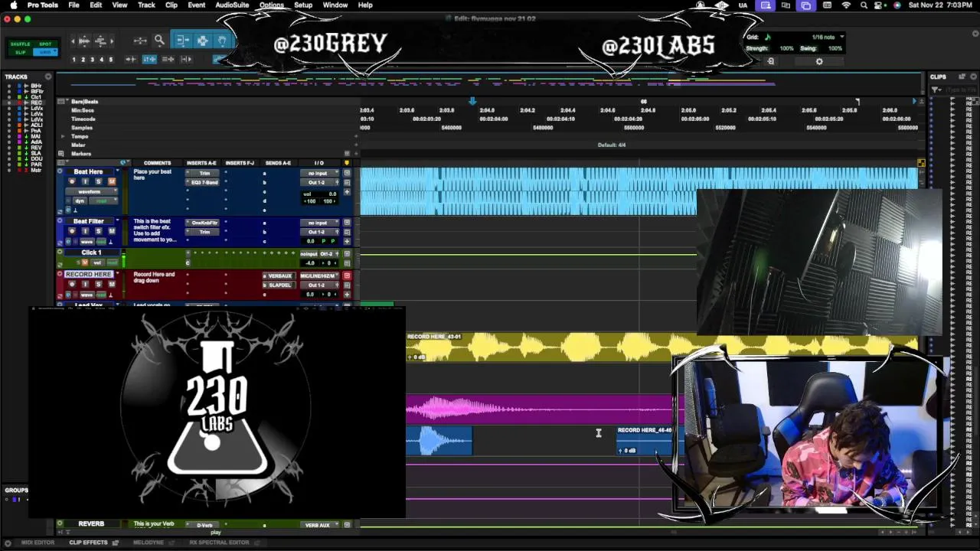Screen dimensions: 980x551
Task: Open Beat Here no input selector
Action: (319, 173)
